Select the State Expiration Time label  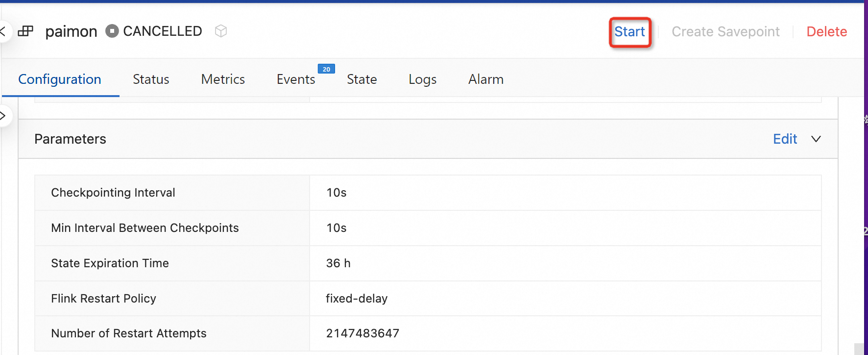110,263
